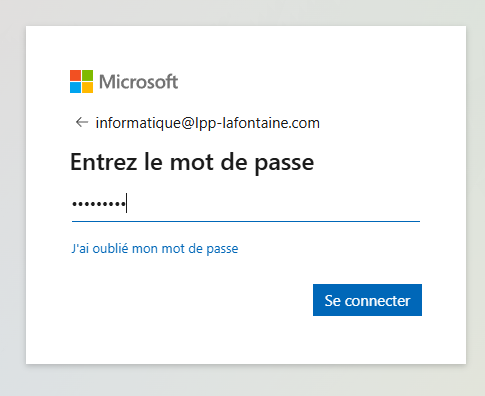Viewport: 485px width, 396px height.
Task: Click the Microsoft wordmark text
Action: click(x=139, y=82)
